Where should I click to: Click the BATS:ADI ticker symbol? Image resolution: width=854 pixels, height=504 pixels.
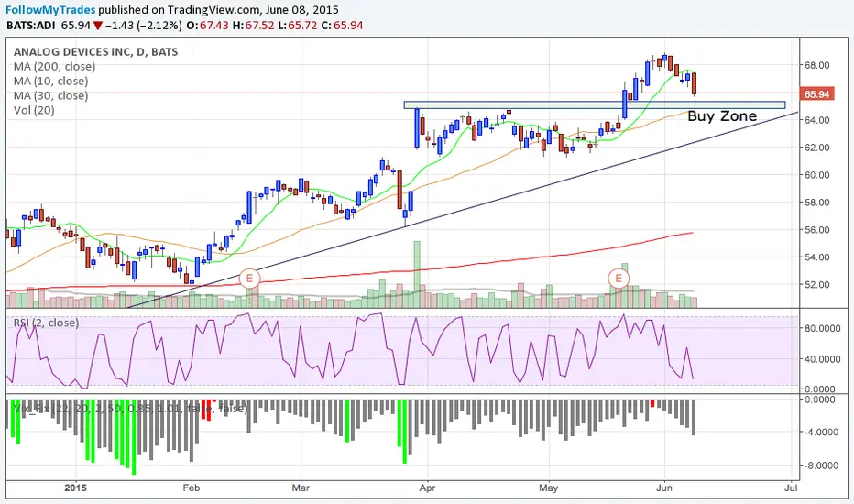pyautogui.click(x=31, y=26)
